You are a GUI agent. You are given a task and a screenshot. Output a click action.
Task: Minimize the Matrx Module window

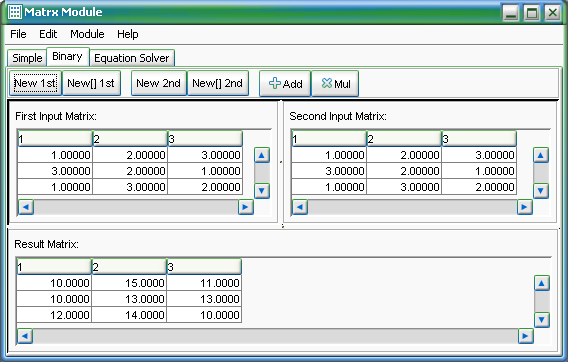511,13
